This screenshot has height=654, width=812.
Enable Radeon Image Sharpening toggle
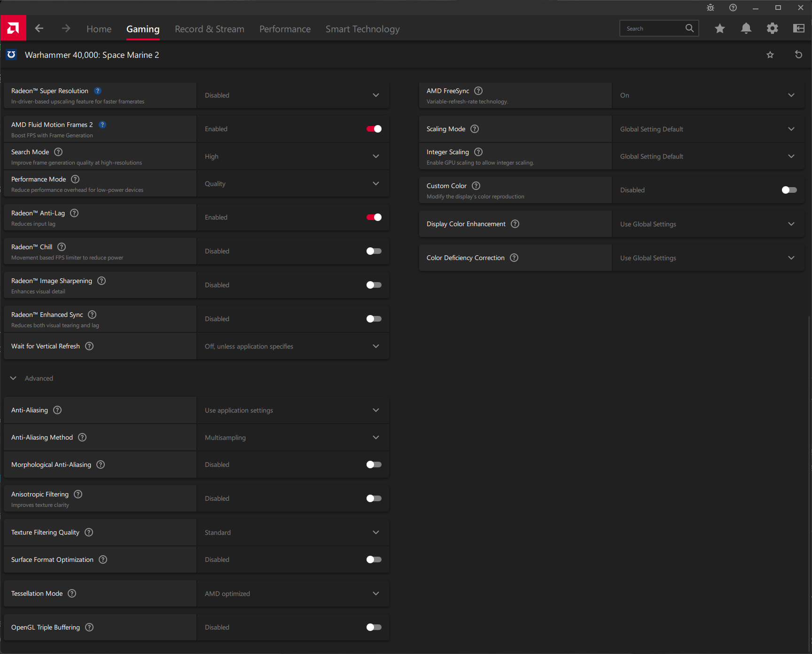click(374, 285)
